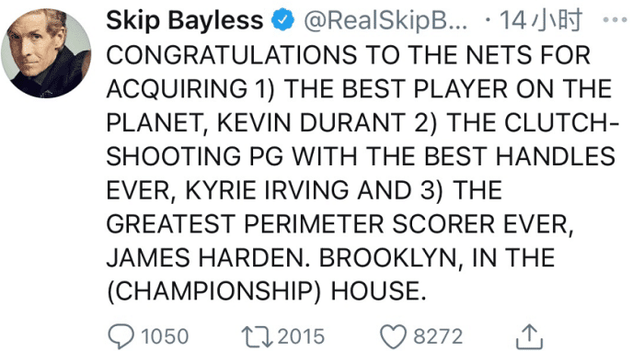Open the share upload arrow icon
The width and height of the screenshot is (644, 351).
pyautogui.click(x=529, y=337)
